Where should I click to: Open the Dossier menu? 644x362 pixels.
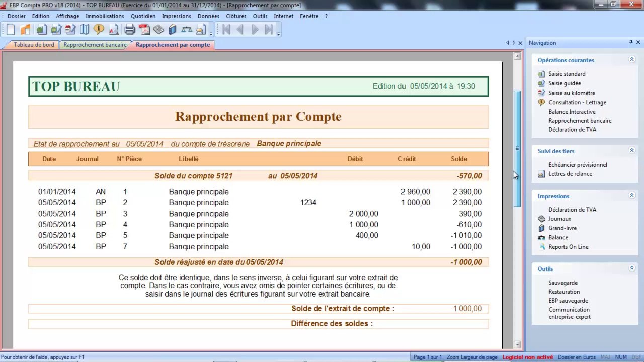click(17, 16)
